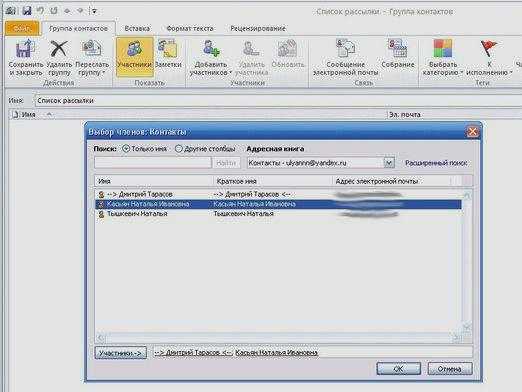Select Только имя radio button
The image size is (522, 392).
tap(126, 149)
